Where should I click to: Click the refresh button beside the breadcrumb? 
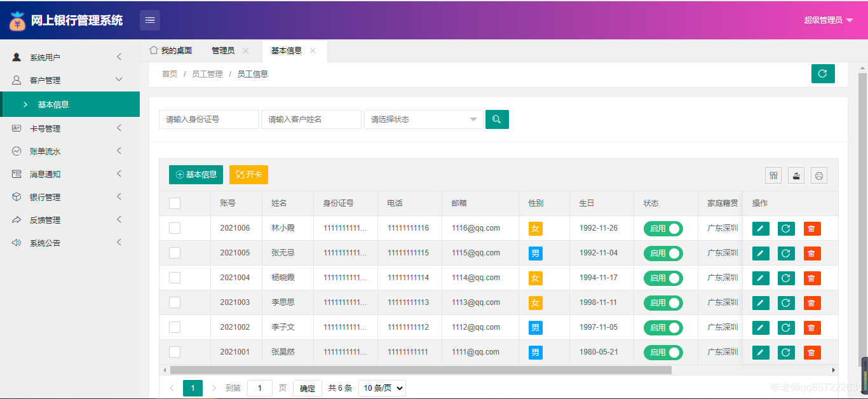coord(823,74)
